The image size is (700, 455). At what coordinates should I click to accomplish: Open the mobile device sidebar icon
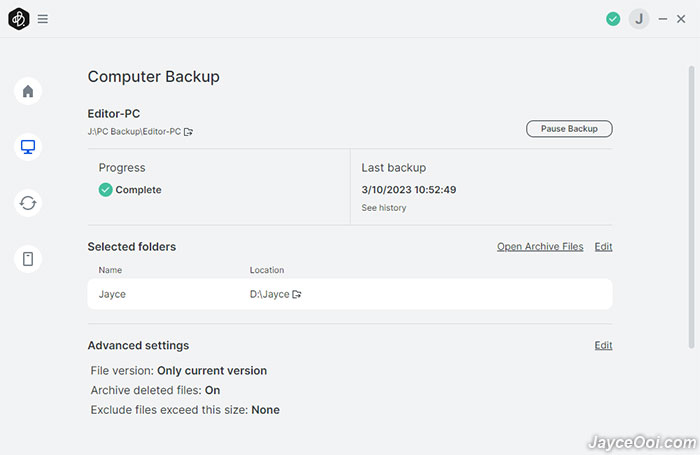(28, 259)
